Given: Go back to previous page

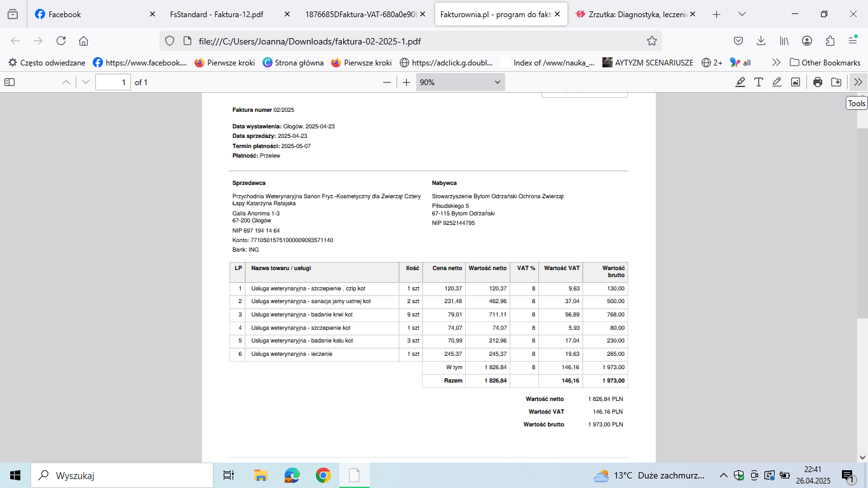Looking at the screenshot, I should click(x=16, y=41).
